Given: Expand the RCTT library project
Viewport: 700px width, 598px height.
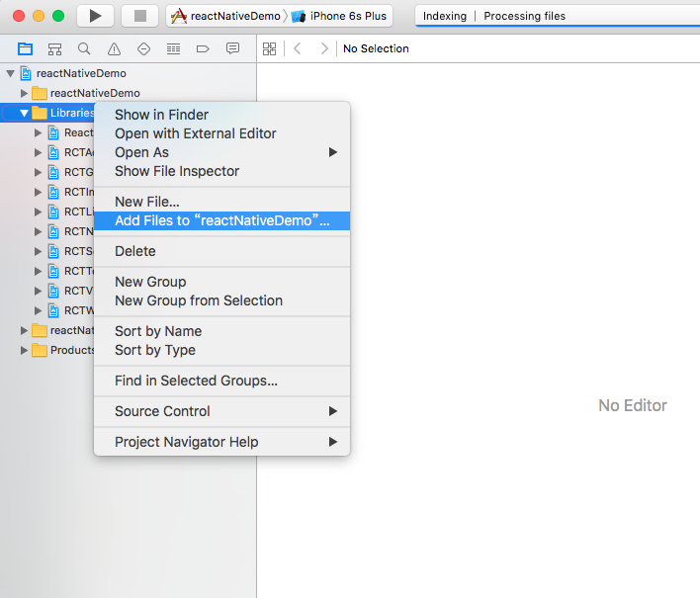Looking at the screenshot, I should pos(38,271).
